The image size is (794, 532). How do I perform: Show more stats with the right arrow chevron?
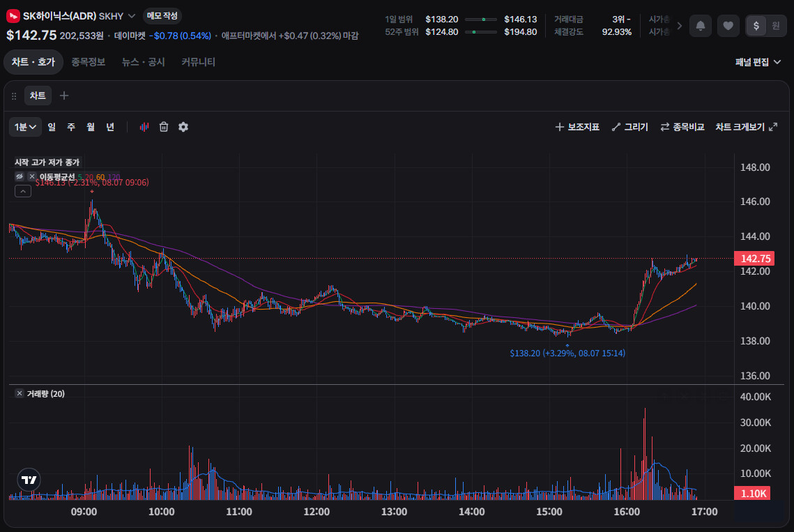point(680,26)
